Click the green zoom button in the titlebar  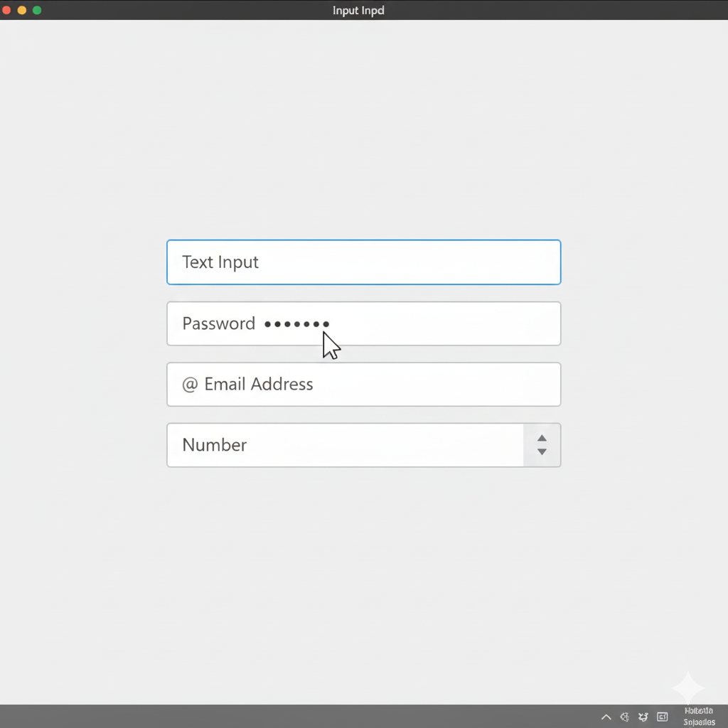coord(36,11)
